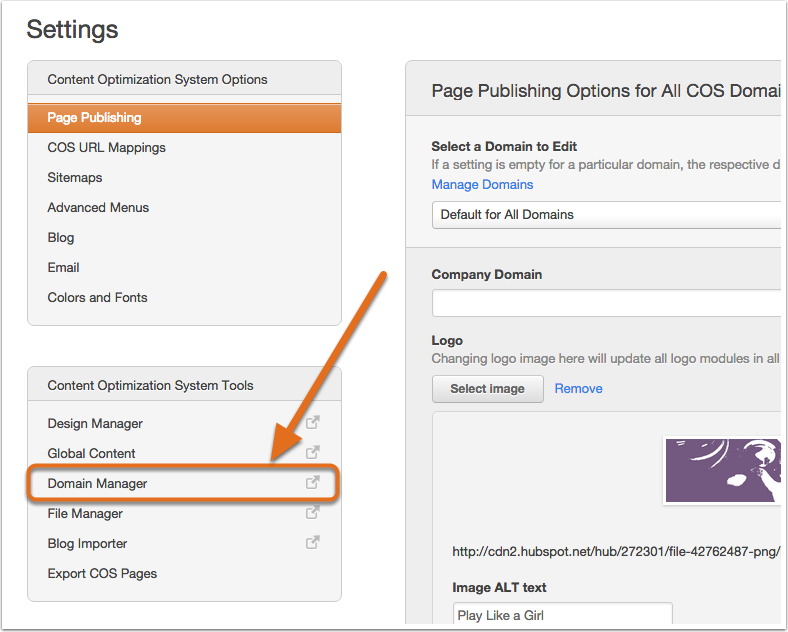The height and width of the screenshot is (632, 788).
Task: Click the purple logo thumbnail
Action: coord(723,470)
